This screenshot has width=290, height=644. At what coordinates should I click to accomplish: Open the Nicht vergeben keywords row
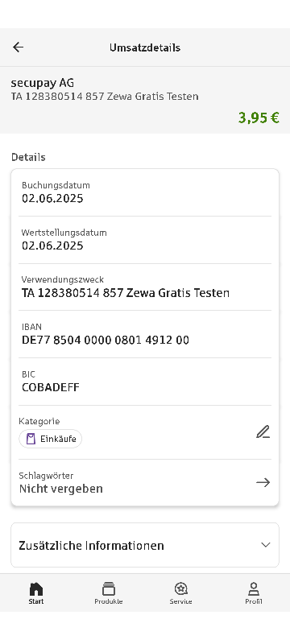pyautogui.click(x=144, y=482)
